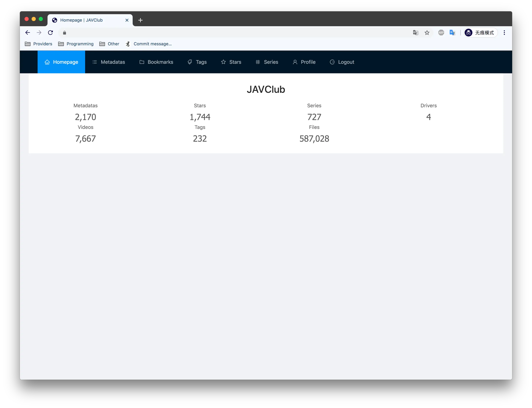Open Series using the hash icon
This screenshot has width=532, height=408.
click(258, 62)
